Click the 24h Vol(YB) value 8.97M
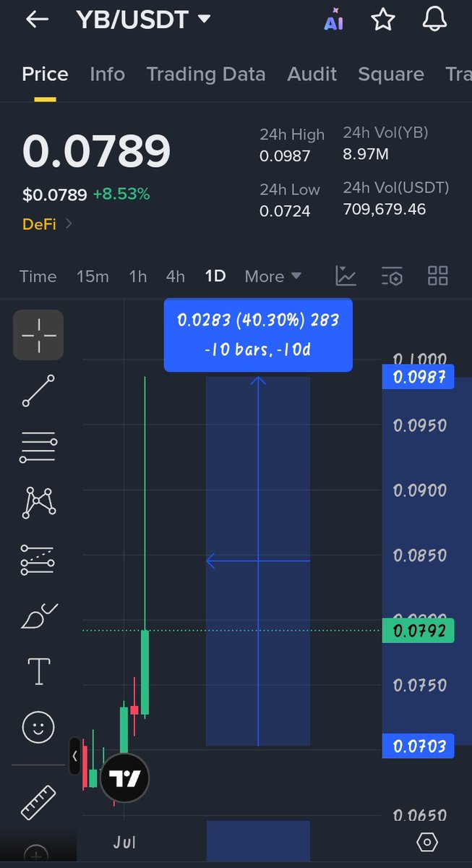The image size is (472, 868). [x=367, y=154]
